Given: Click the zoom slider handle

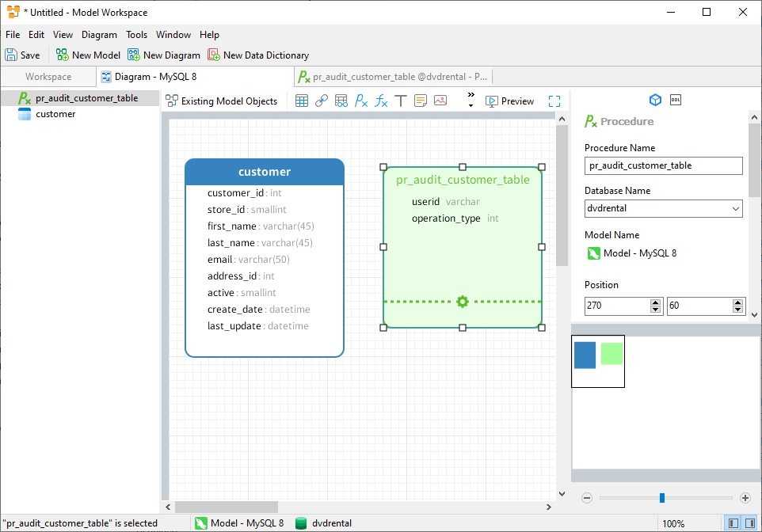Looking at the screenshot, I should coord(662,497).
